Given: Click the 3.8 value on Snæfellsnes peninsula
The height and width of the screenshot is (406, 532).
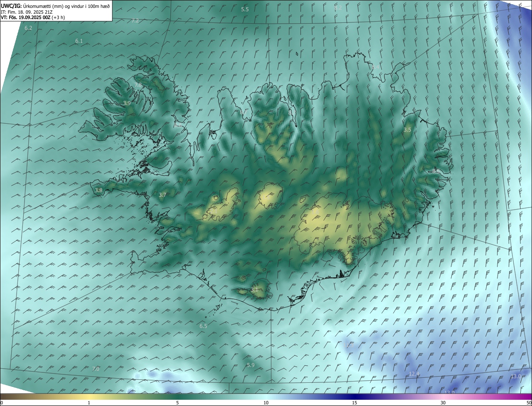Looking at the screenshot, I should click(x=99, y=190).
